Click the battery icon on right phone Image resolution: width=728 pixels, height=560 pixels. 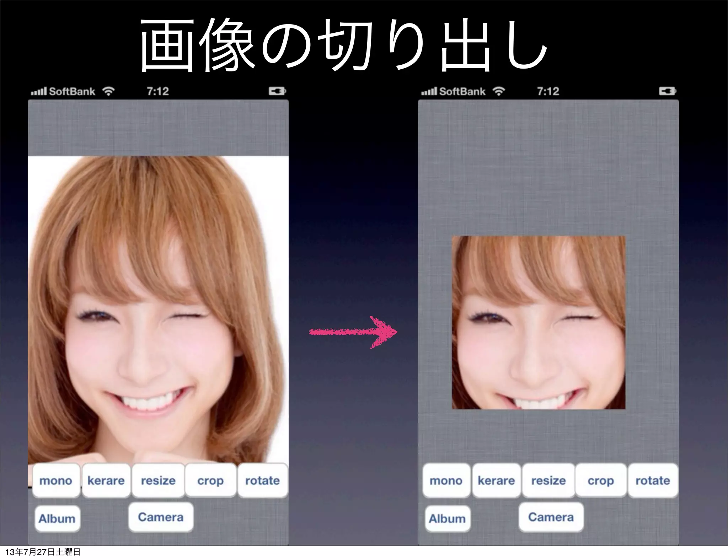coord(667,91)
